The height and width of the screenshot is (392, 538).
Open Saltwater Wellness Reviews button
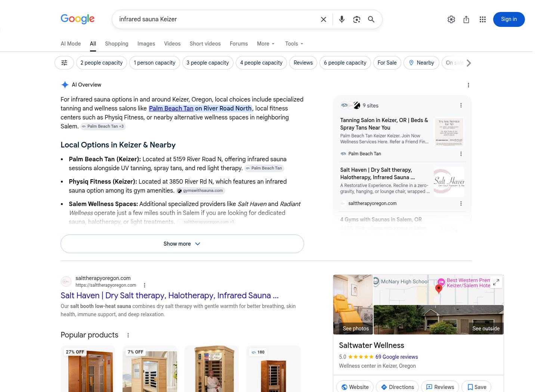(440, 387)
